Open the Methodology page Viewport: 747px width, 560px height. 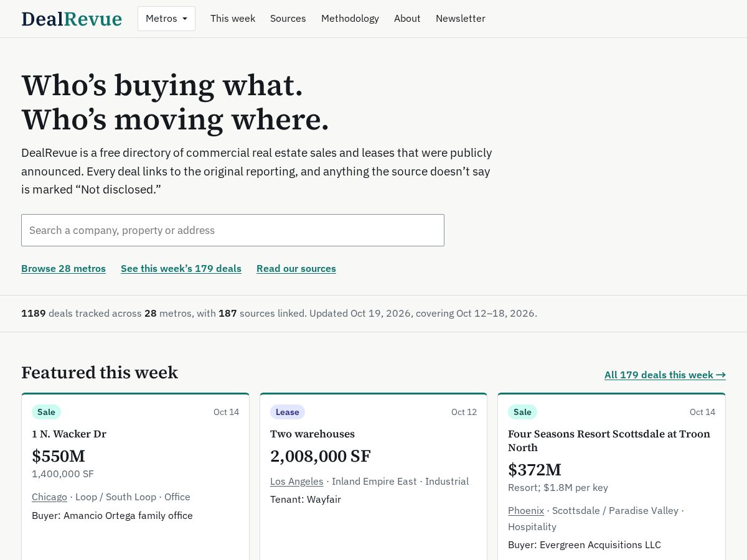point(350,19)
